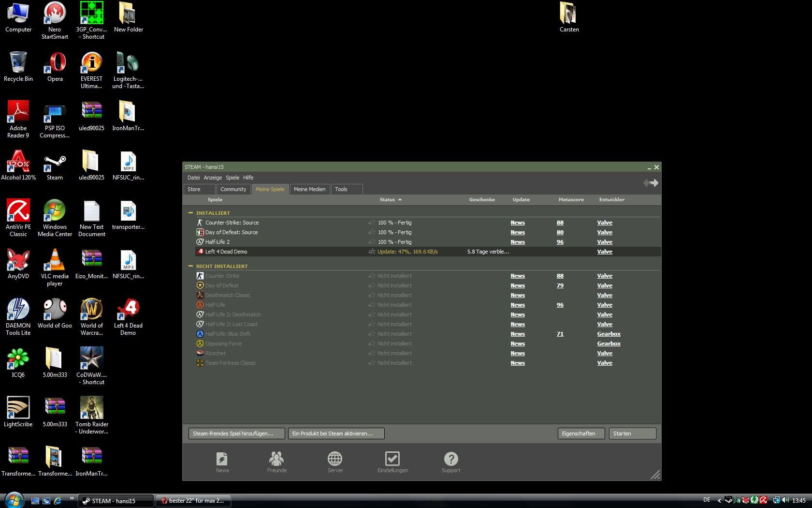Launch Internet Explorer from the quick launch bar
Screen dimensions: 812x508
[x=58, y=501]
